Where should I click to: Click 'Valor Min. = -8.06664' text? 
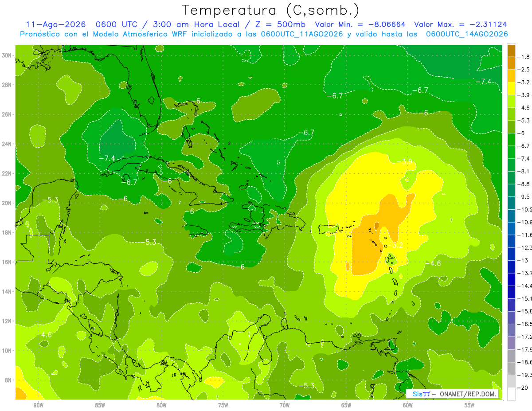point(360,24)
